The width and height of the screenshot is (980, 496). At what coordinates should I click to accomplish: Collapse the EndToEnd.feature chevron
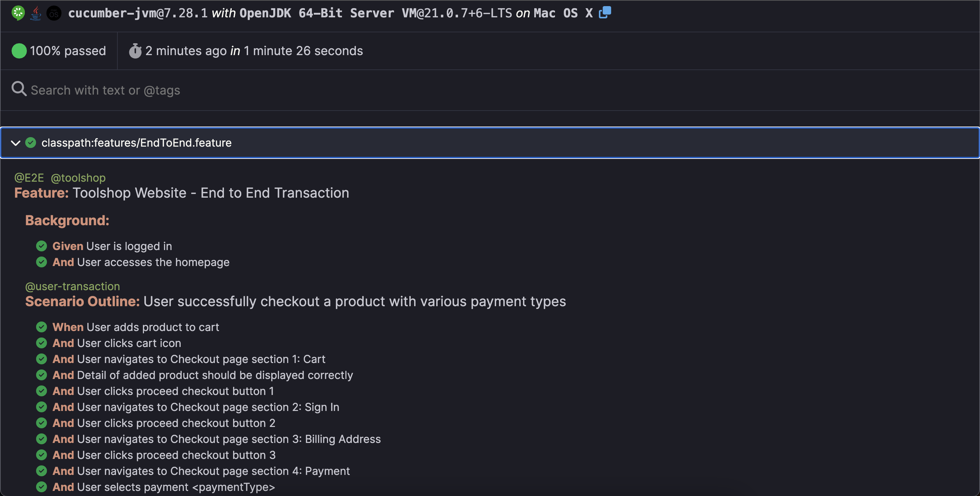[16, 143]
